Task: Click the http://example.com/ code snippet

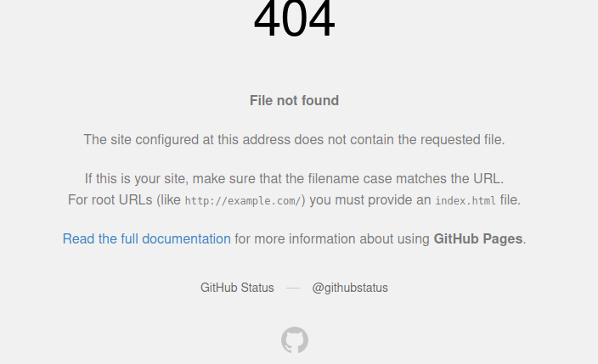Action: (x=243, y=201)
